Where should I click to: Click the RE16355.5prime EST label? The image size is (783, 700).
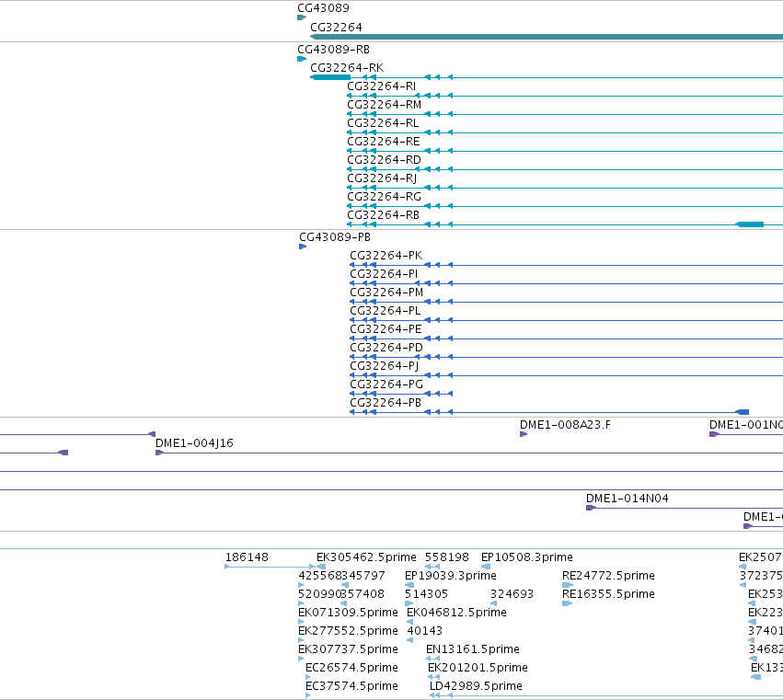608,594
